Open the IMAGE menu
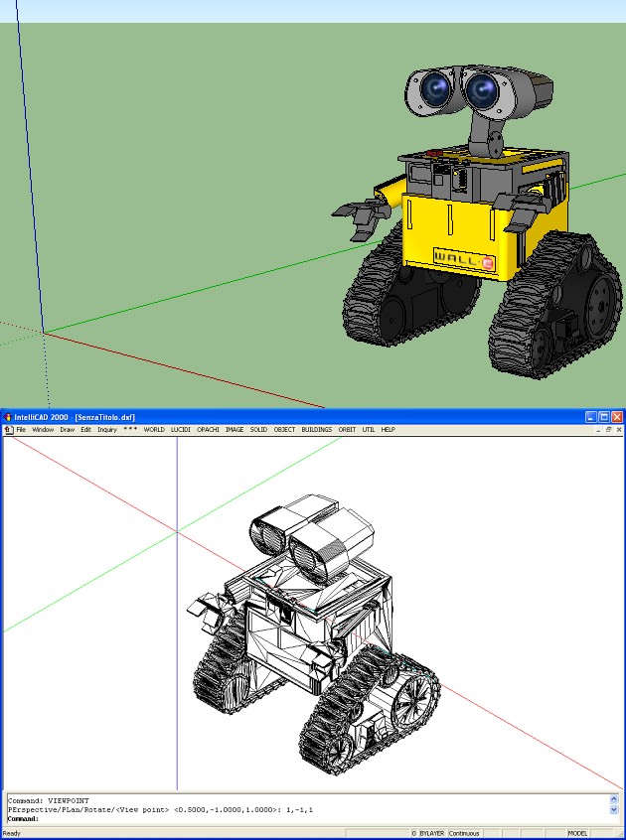This screenshot has height=840, width=626. coord(235,430)
